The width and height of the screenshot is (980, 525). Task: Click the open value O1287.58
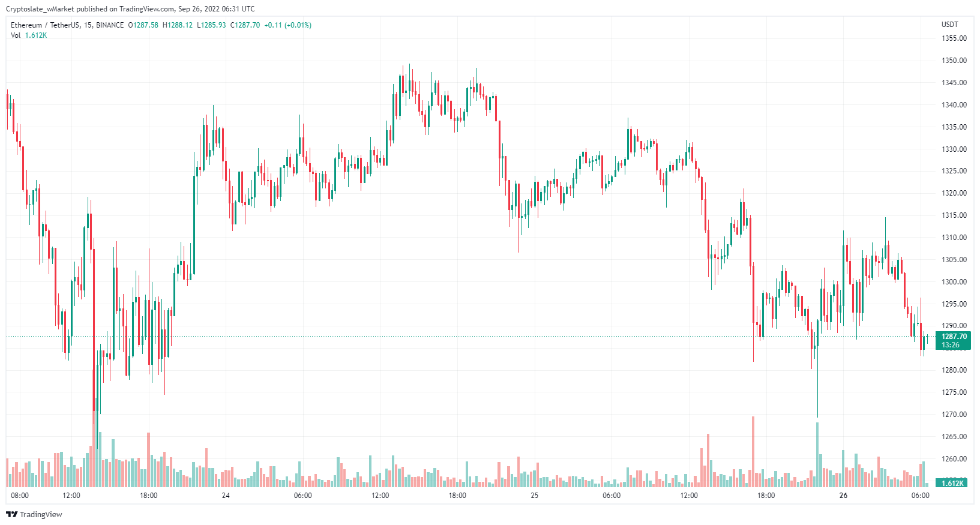pyautogui.click(x=143, y=25)
